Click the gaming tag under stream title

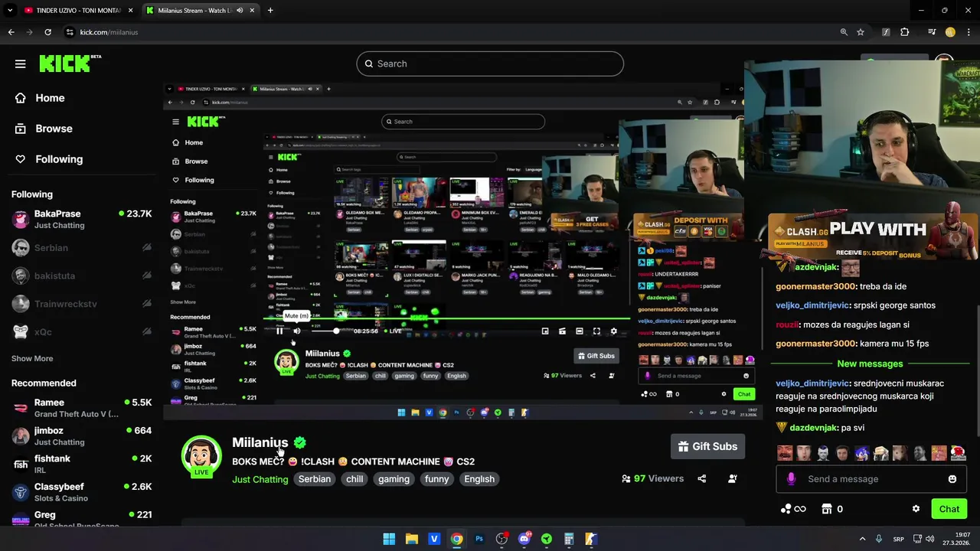[x=394, y=479]
